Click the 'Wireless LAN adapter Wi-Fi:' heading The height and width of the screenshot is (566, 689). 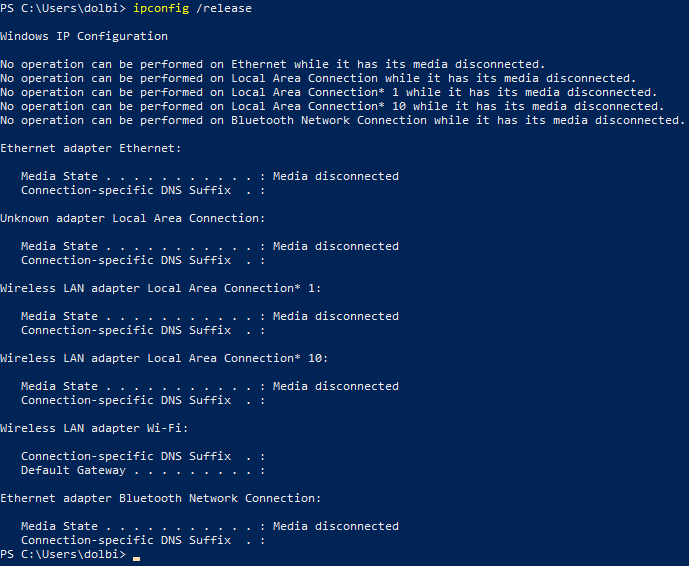click(94, 428)
